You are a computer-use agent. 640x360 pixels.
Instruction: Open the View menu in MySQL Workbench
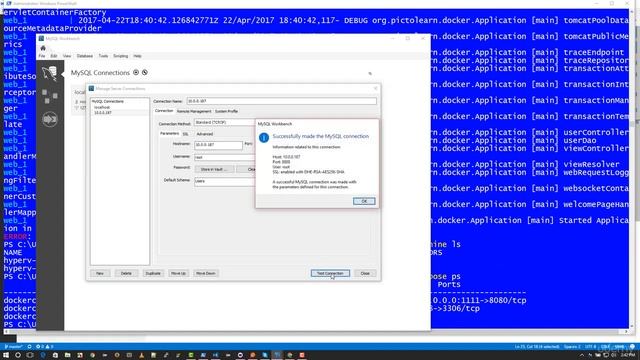click(x=67, y=56)
